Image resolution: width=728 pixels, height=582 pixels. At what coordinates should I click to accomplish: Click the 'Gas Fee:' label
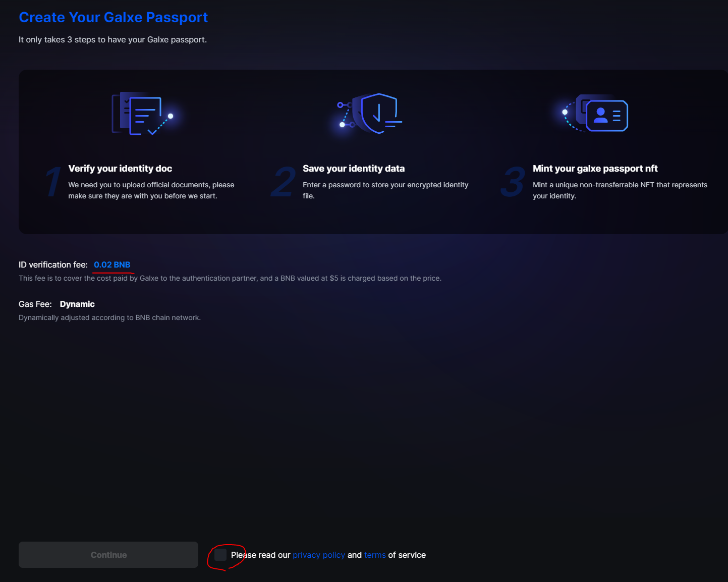tap(35, 304)
